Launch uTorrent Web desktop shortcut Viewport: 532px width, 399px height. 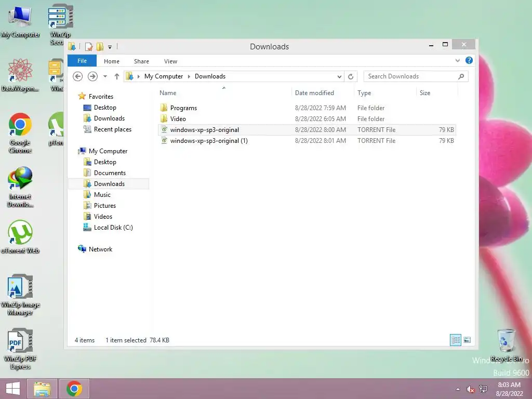[20, 237]
